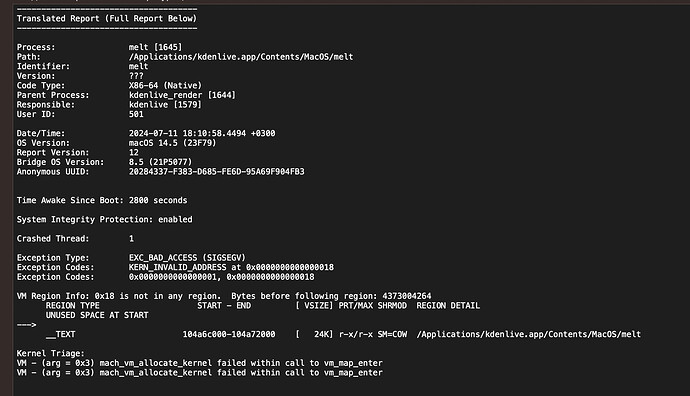Click the EXC_BAD_ACCESS (SIGSEGV) exception type
The image size is (690, 396).
pos(187,258)
